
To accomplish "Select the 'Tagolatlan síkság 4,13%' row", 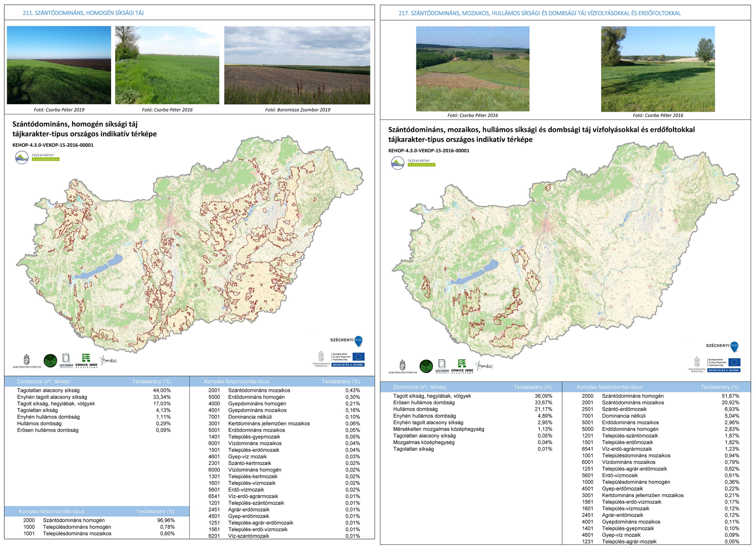I will pos(94,410).
